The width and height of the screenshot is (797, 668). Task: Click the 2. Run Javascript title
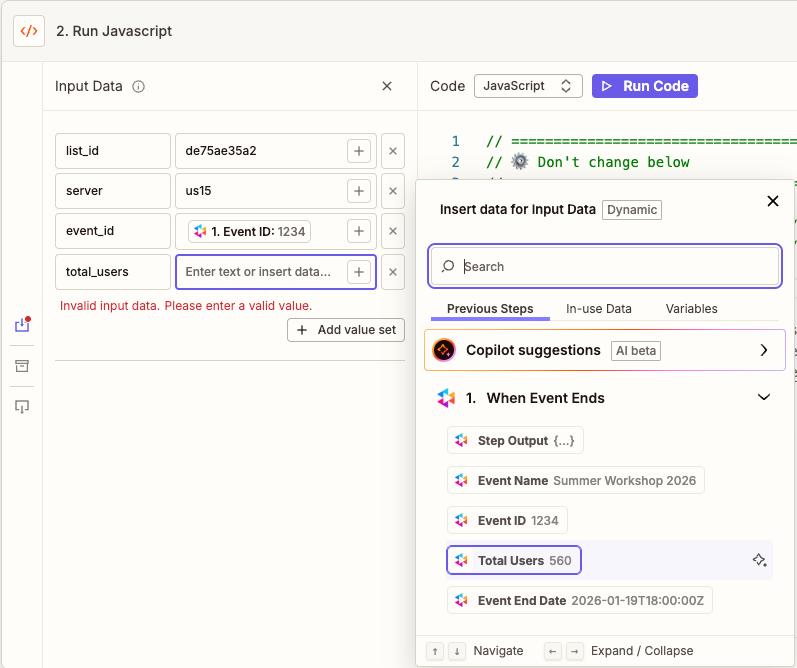pyautogui.click(x=114, y=31)
